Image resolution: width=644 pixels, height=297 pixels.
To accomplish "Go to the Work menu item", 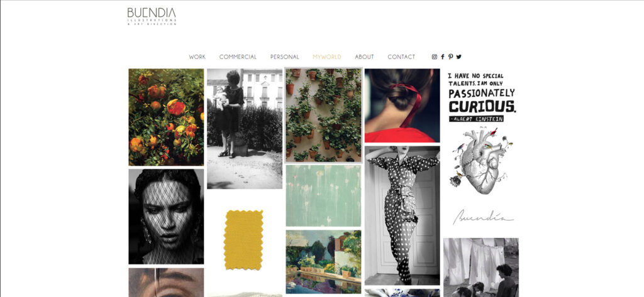I will [197, 57].
